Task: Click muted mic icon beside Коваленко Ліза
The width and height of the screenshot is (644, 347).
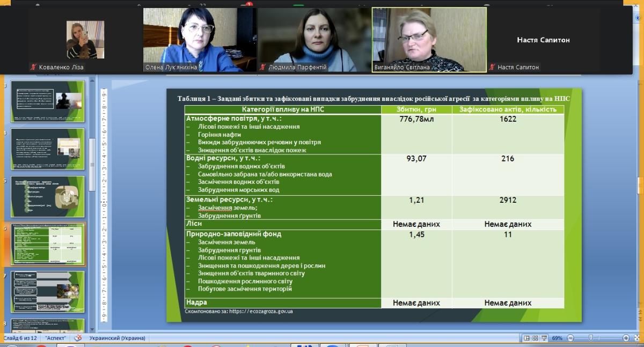Action: [x=34, y=67]
